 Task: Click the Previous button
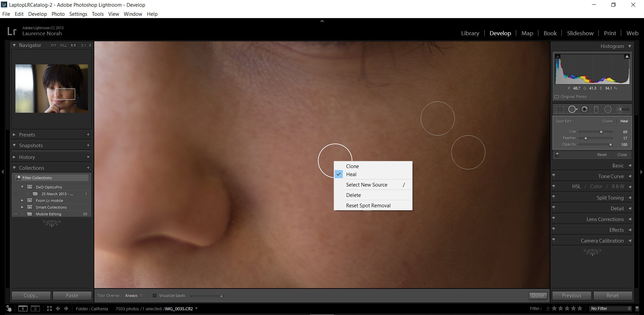[x=572, y=296]
